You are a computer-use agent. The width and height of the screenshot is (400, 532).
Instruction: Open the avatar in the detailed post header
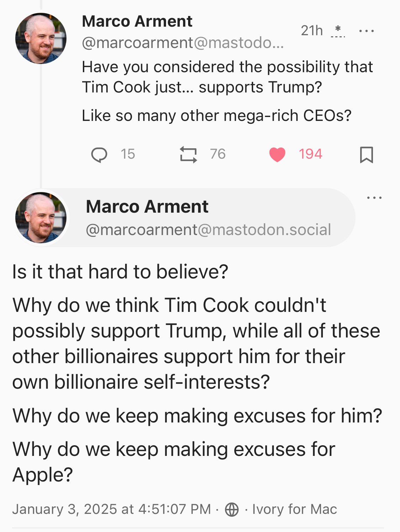click(x=41, y=218)
